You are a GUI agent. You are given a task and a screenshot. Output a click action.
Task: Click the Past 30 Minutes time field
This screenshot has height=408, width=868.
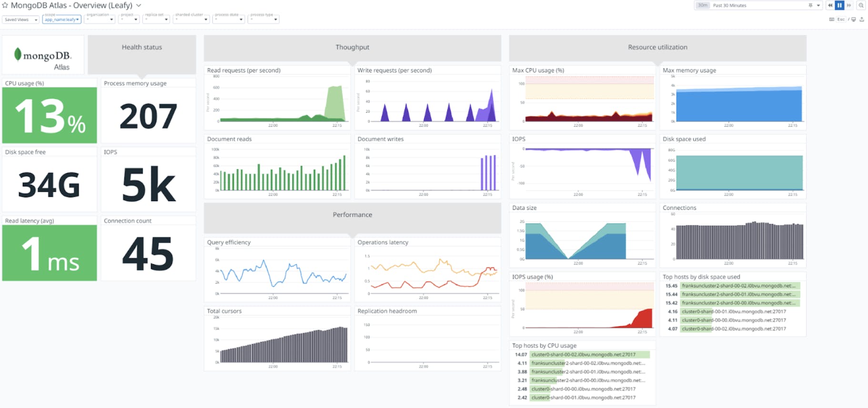[x=757, y=5]
